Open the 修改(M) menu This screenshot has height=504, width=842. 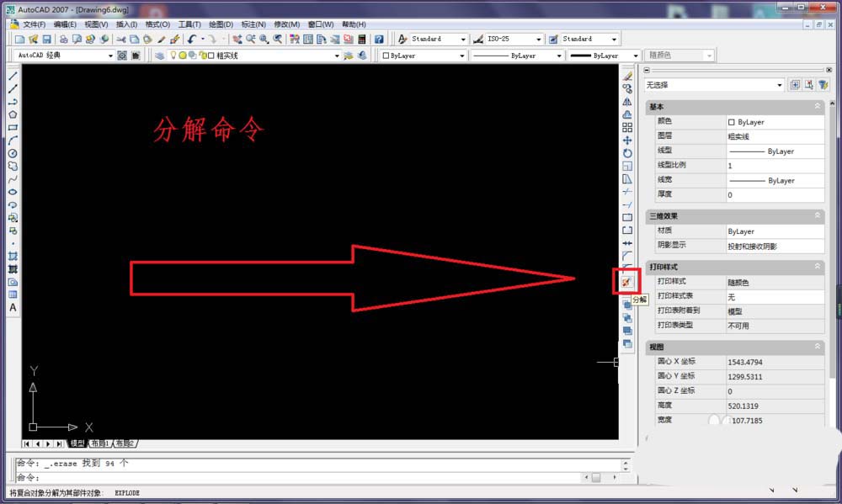[286, 24]
